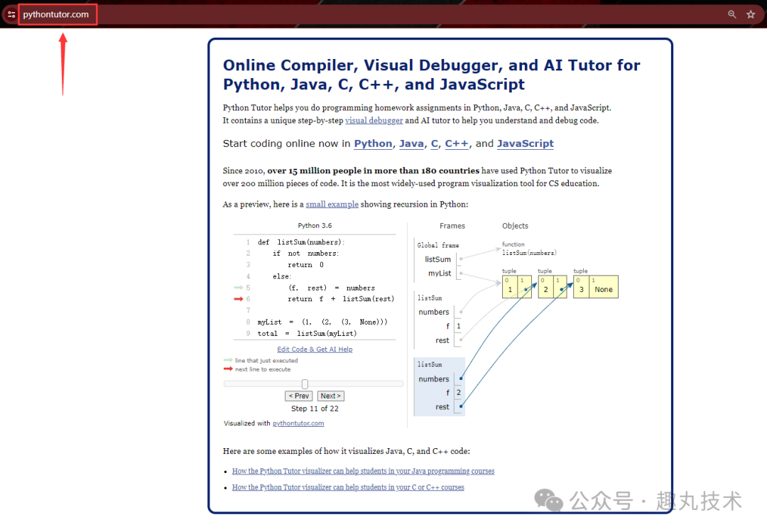This screenshot has height=532, width=767.
Task: Click the site information icon in address bar
Action: click(11, 15)
